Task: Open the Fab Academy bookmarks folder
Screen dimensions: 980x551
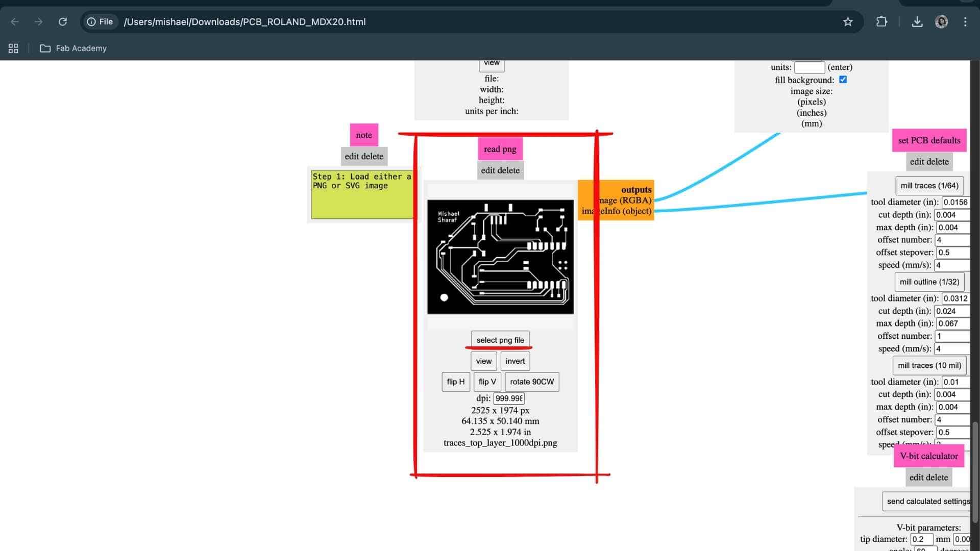Action: tap(73, 48)
